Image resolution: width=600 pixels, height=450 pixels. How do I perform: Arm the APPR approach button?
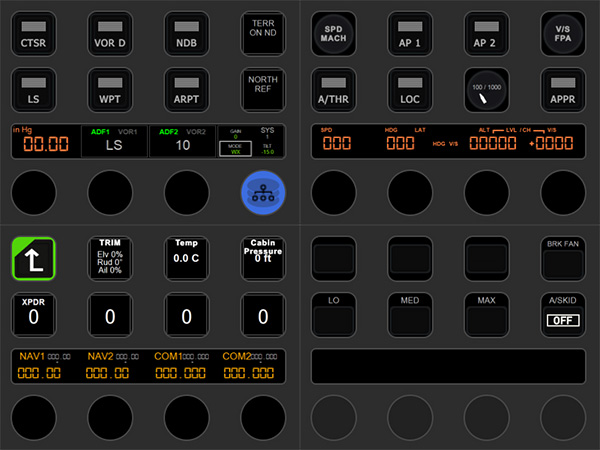coord(563,90)
